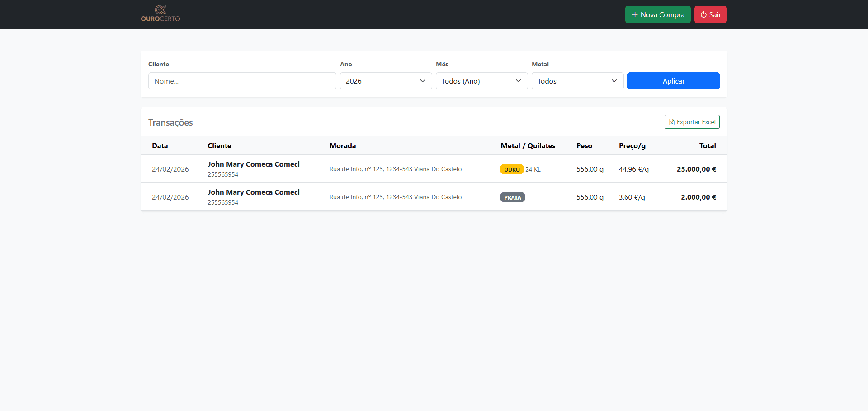Image resolution: width=868 pixels, height=411 pixels.
Task: Select client name in the gold transaction row
Action: point(253,164)
